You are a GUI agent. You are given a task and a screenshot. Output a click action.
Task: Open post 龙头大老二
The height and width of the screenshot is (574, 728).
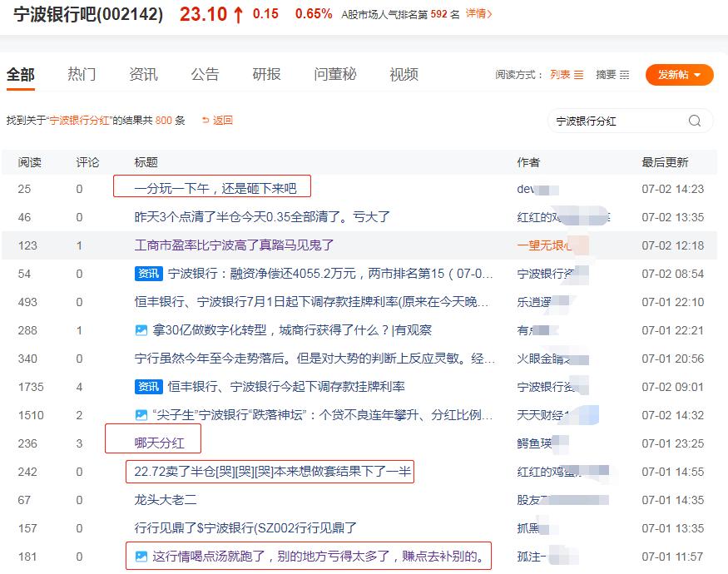[x=166, y=500]
